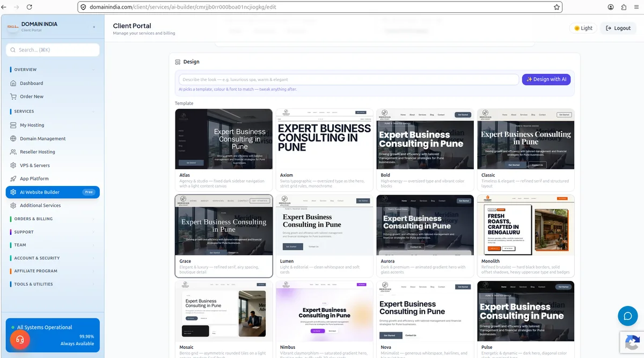Click the My Hosting server icon
This screenshot has width=644, height=358.
tap(13, 125)
